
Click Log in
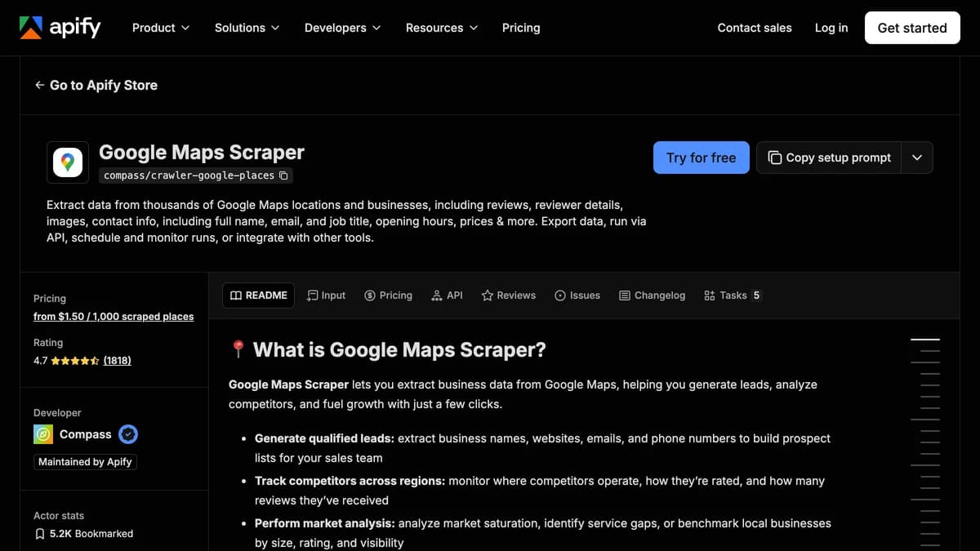[x=831, y=28]
